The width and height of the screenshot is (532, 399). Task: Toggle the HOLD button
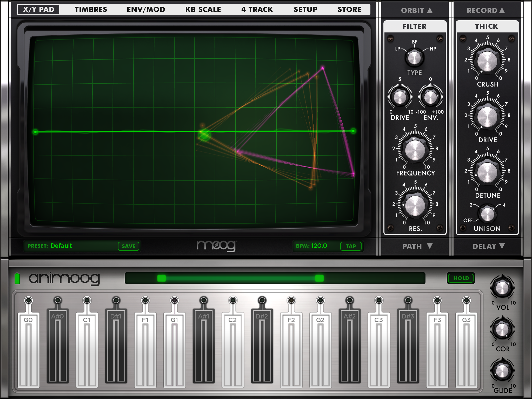coord(461,278)
